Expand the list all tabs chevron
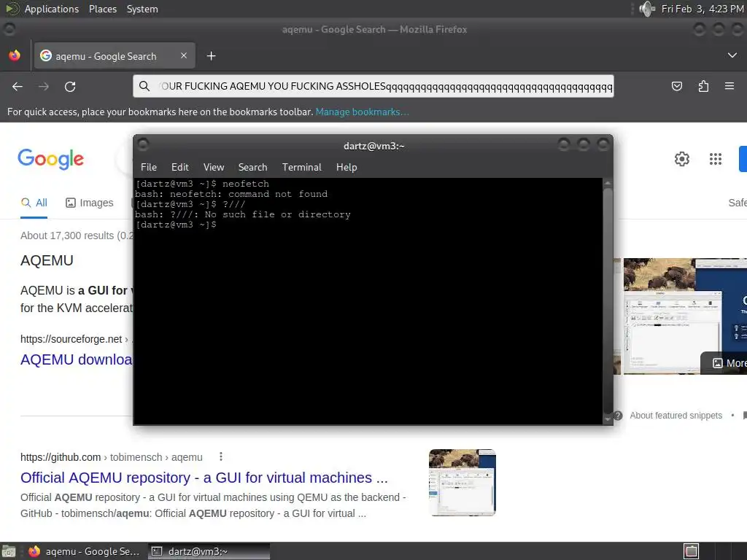 pos(732,55)
